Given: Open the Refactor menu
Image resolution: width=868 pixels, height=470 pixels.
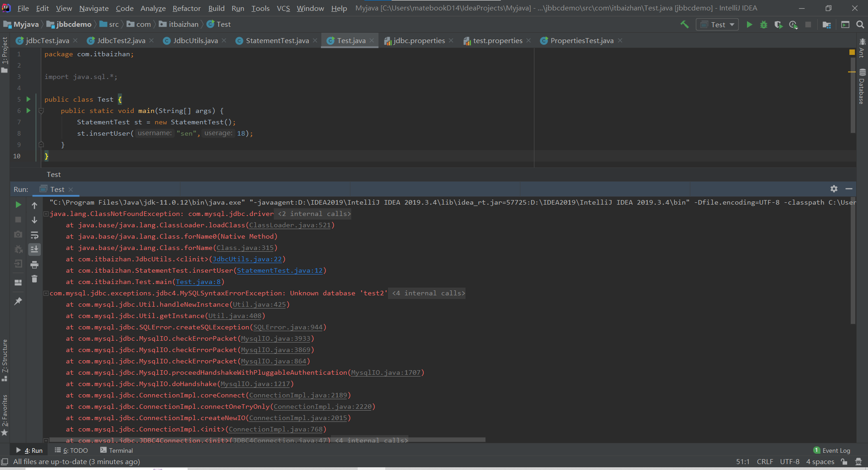Looking at the screenshot, I should click(186, 8).
